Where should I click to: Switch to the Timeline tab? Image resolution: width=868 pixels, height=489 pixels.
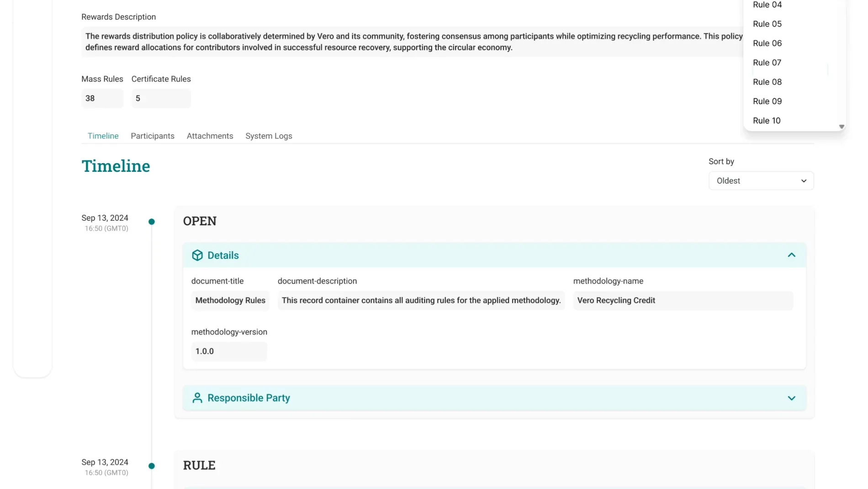pyautogui.click(x=103, y=136)
